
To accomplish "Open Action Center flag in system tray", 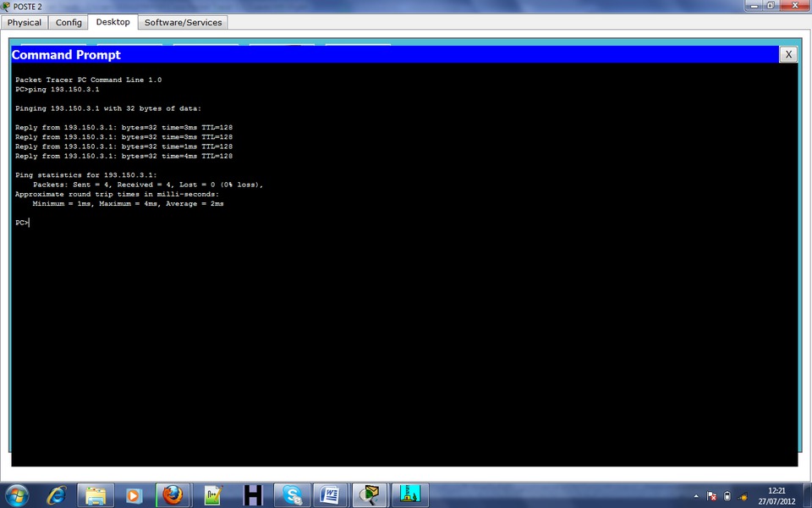I will tap(711, 497).
